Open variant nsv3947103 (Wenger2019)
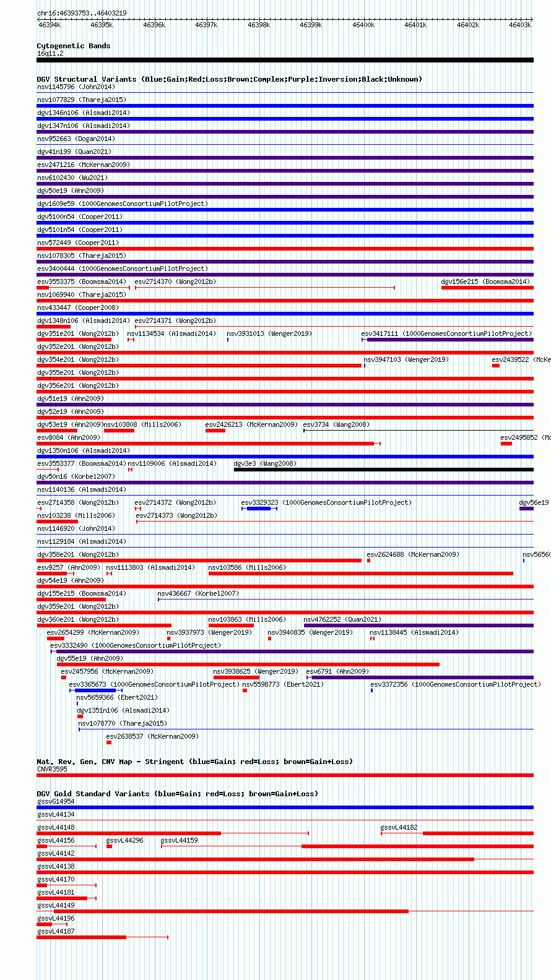 (406, 359)
